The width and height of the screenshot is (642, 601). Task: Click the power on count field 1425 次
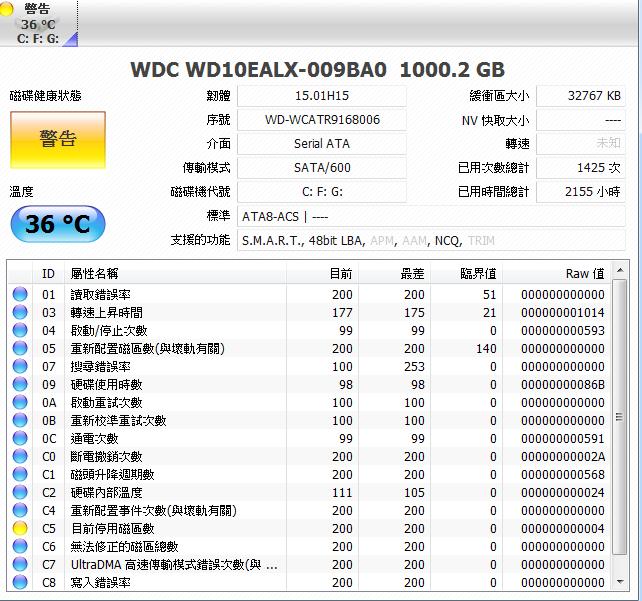tap(581, 168)
